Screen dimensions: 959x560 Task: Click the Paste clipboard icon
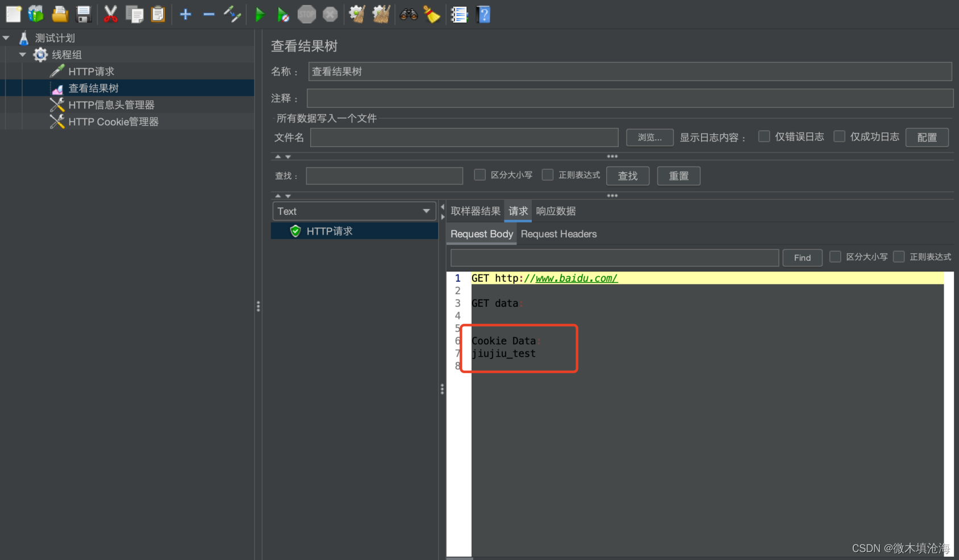158,14
